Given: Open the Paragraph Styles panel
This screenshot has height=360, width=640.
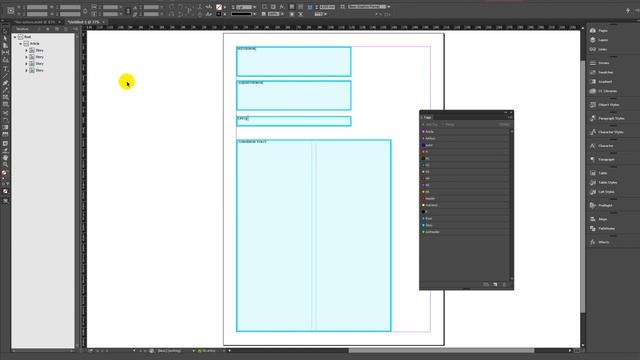Looking at the screenshot, I should click(606, 118).
